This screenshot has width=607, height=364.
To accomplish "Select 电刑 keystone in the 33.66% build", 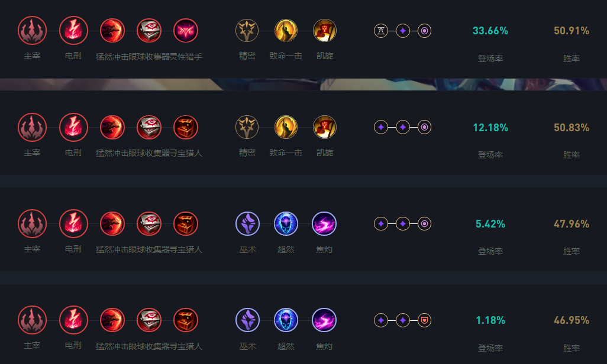I will click(73, 31).
